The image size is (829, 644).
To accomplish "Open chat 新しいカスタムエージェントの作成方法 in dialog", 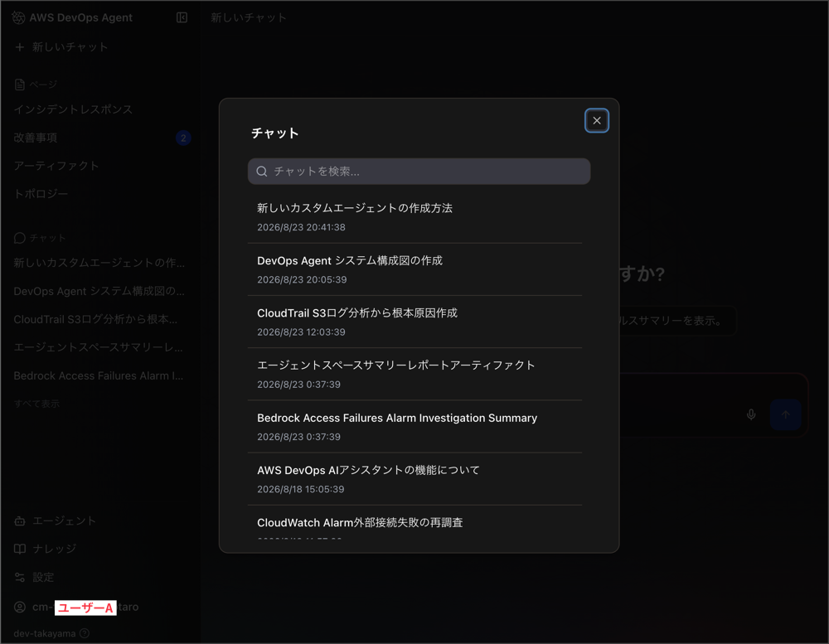I will [414, 217].
